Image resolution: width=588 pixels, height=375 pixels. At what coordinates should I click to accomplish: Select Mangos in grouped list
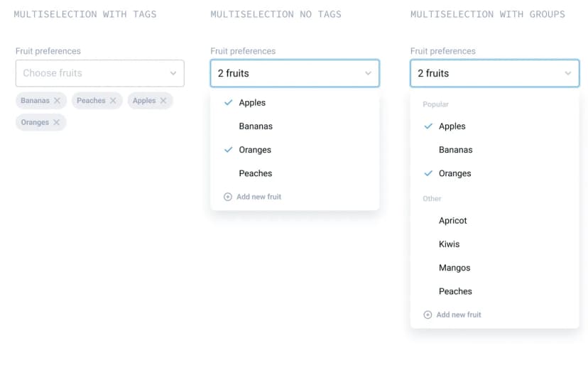[x=495, y=268]
